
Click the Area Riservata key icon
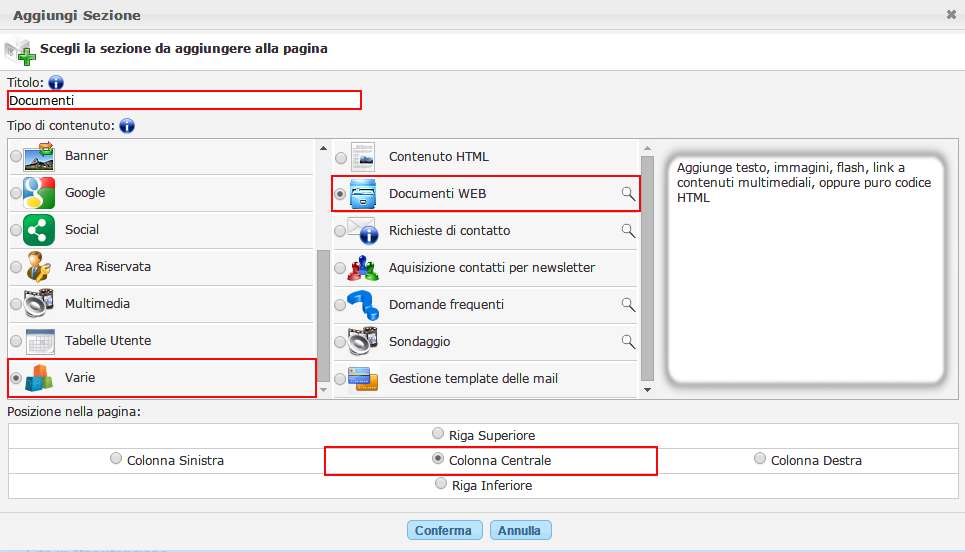click(39, 267)
